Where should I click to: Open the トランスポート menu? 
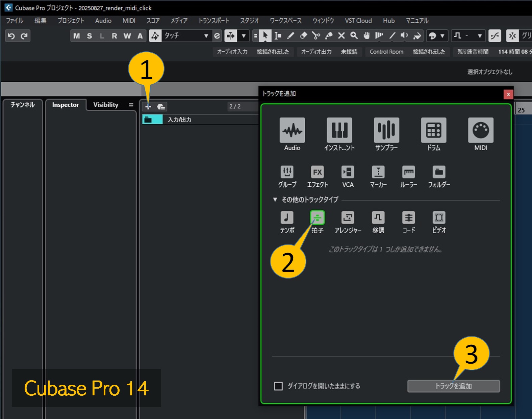(x=213, y=21)
